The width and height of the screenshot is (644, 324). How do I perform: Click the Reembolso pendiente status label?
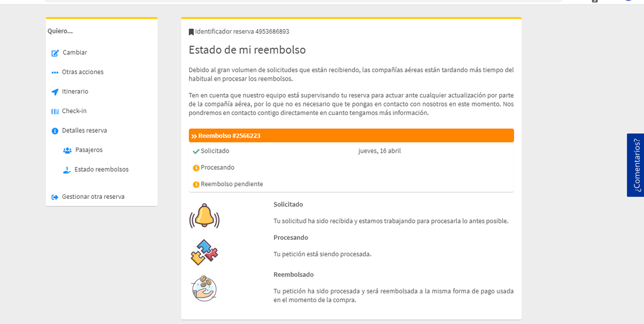click(232, 184)
